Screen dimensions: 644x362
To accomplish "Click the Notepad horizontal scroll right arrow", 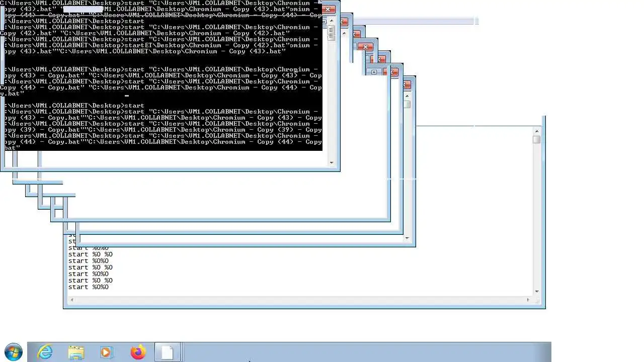I will (528, 300).
